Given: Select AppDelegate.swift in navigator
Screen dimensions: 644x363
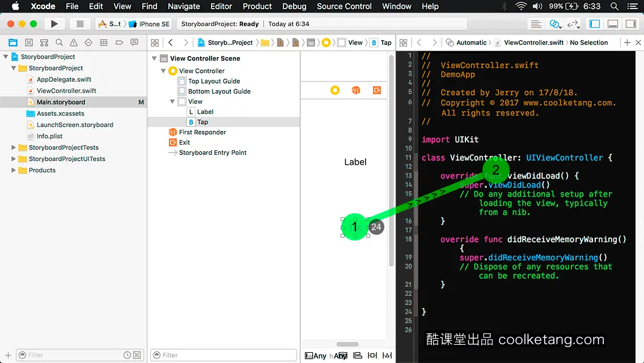Looking at the screenshot, I should 63,79.
